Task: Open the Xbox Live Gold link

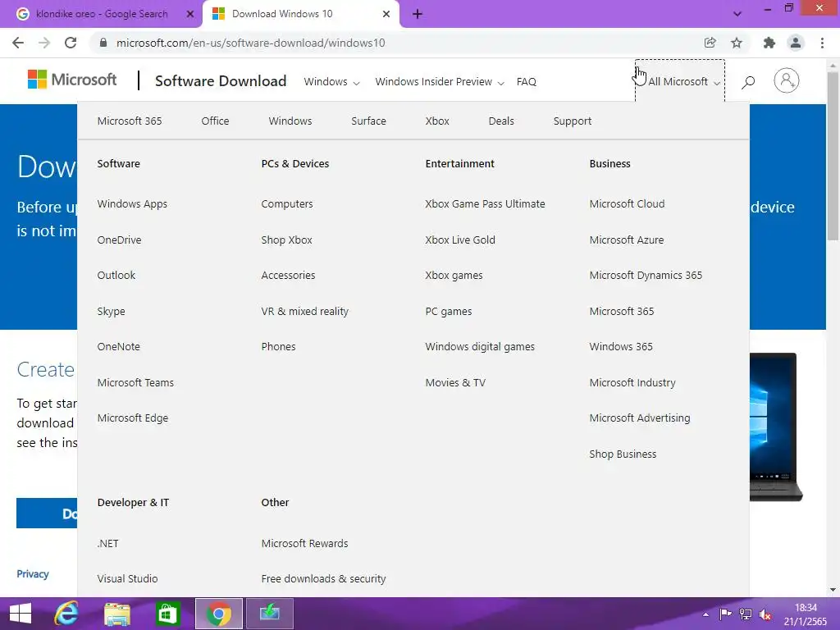Action: 460,240
